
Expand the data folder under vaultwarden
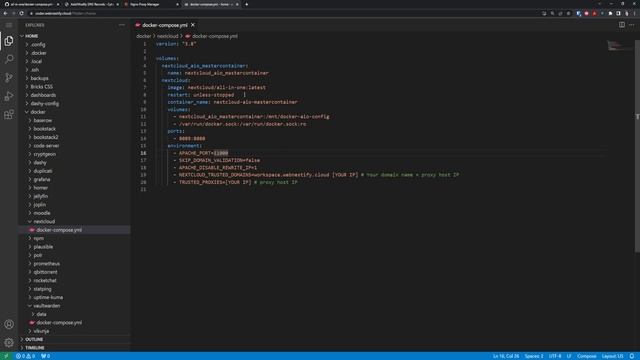pyautogui.click(x=75, y=314)
